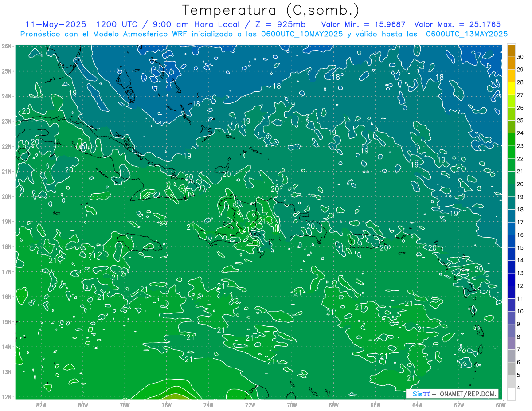Viewport: 532px width, 411px height.
Task: Pick the dark blue swatch between 12 and 13
Action: [511, 280]
